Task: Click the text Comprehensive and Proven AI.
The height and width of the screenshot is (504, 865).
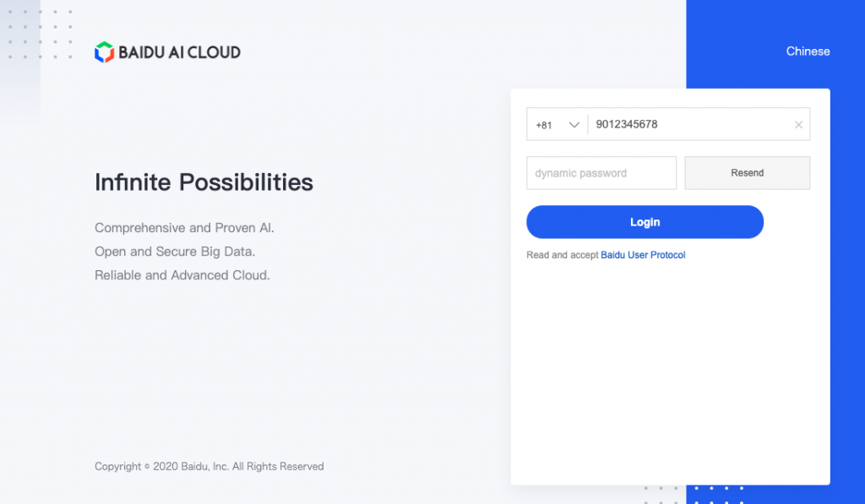Action: 184,228
